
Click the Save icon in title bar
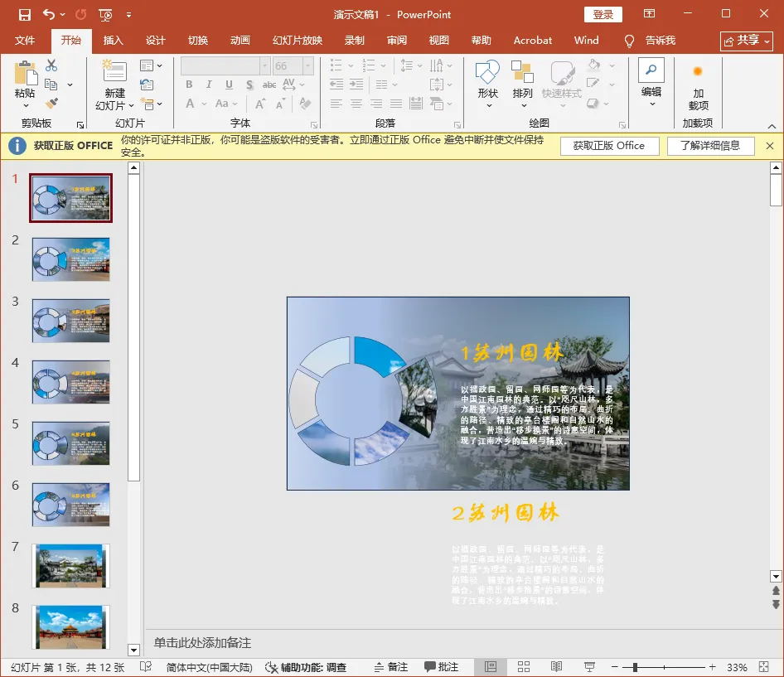coord(25,14)
